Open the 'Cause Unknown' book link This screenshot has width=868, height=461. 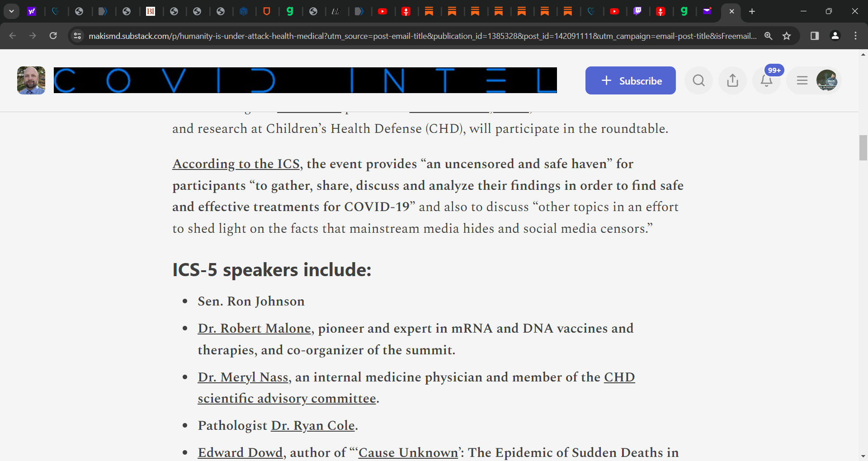(408, 452)
